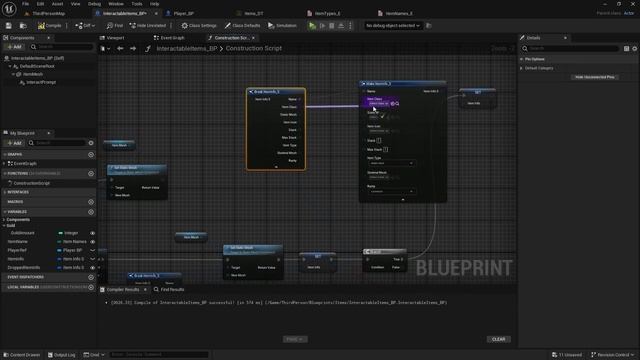
Task: Click the green Play button
Action: click(x=312, y=26)
